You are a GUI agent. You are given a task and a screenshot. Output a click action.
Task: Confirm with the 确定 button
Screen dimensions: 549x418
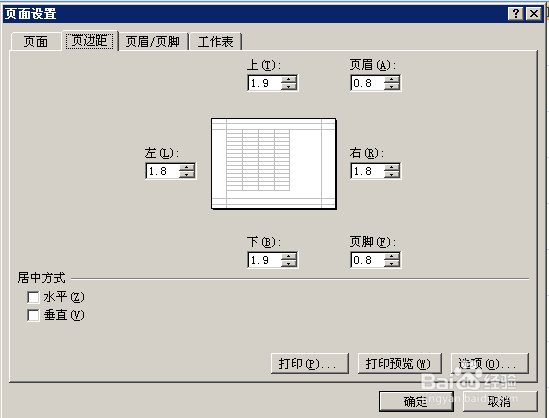point(416,401)
